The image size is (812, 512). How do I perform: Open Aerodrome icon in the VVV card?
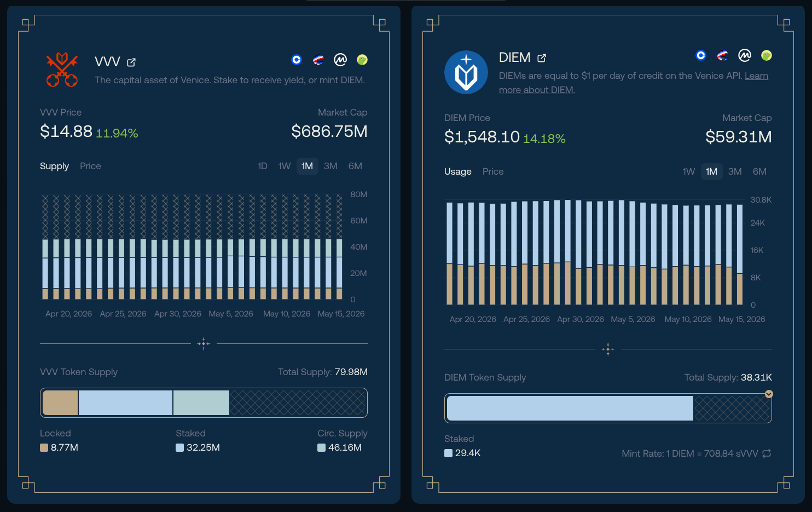point(318,60)
